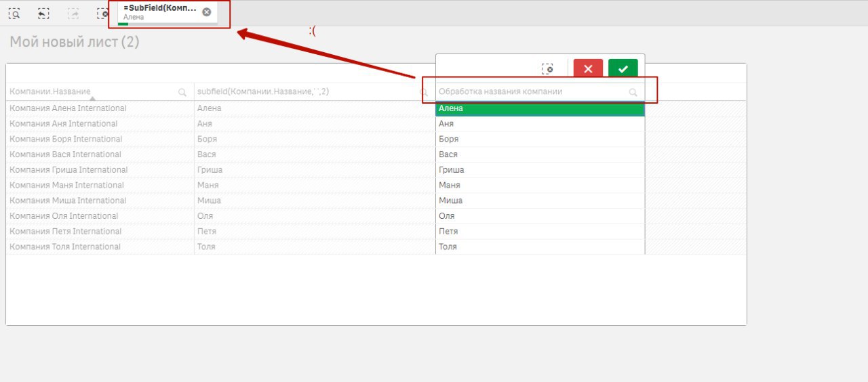Image resolution: width=868 pixels, height=382 pixels.
Task: Confirm selection with green checkmark button
Action: click(x=623, y=69)
